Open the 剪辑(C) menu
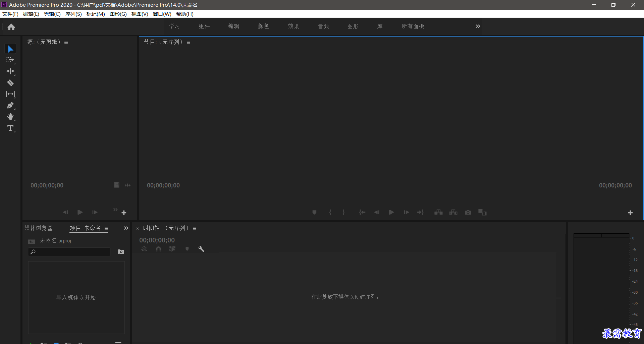This screenshot has height=344, width=644. [52, 14]
